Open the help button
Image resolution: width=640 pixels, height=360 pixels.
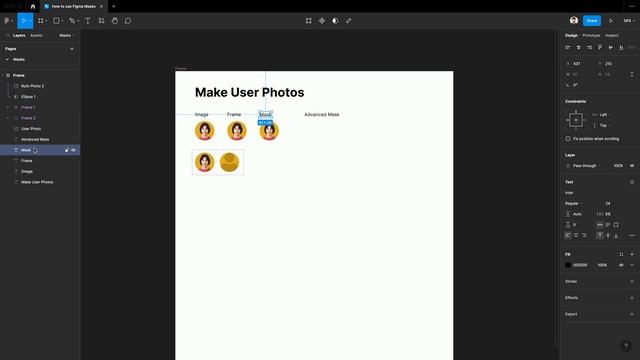626,346
